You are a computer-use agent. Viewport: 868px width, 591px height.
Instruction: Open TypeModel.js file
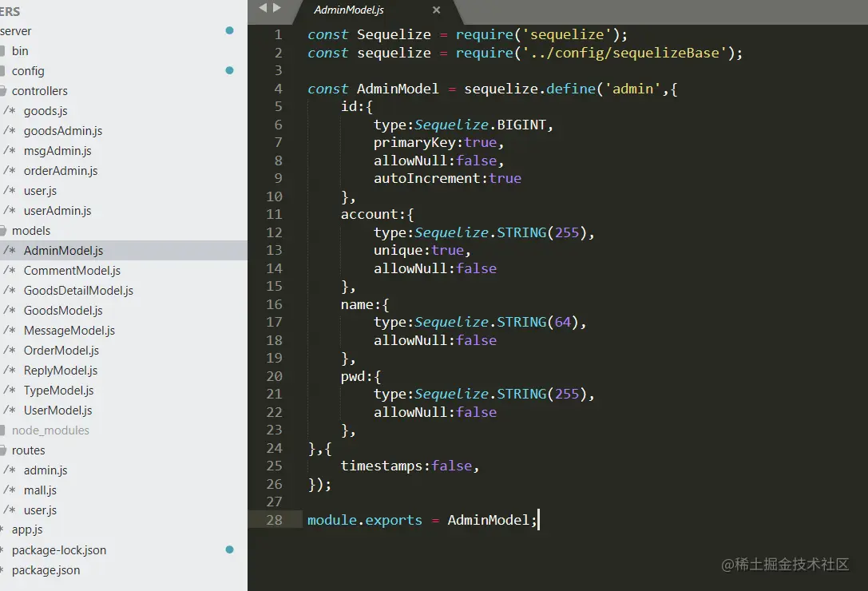pyautogui.click(x=58, y=390)
